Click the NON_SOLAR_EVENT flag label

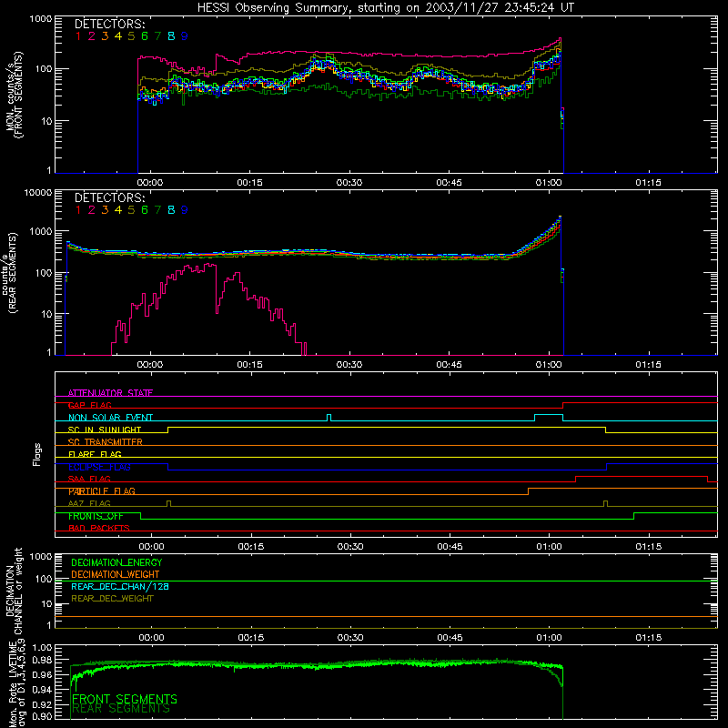tap(110, 418)
